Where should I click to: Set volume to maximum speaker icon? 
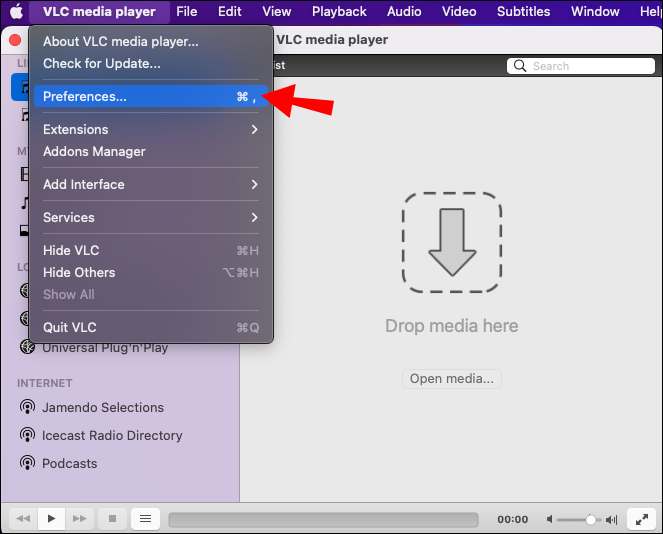point(612,519)
